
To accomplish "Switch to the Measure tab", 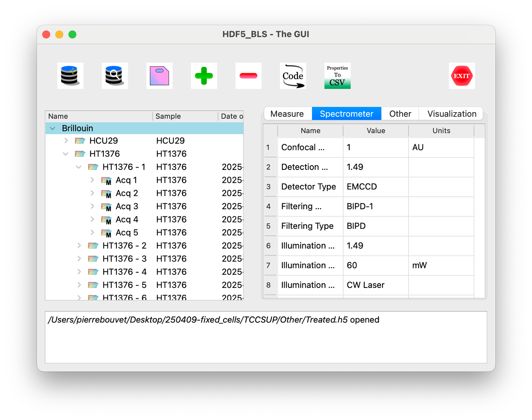I will pos(287,114).
